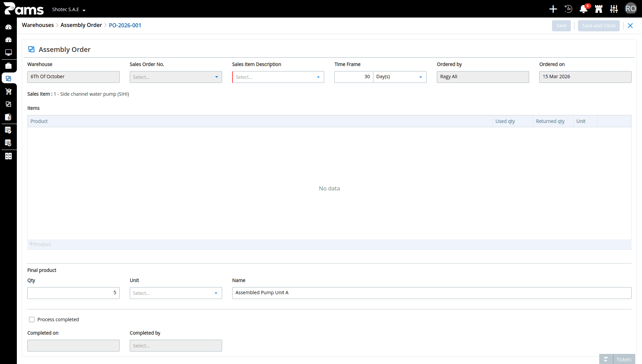Go to Assembly Order breadcrumb item
Viewport: 642px width, 364px height.
coord(81,25)
